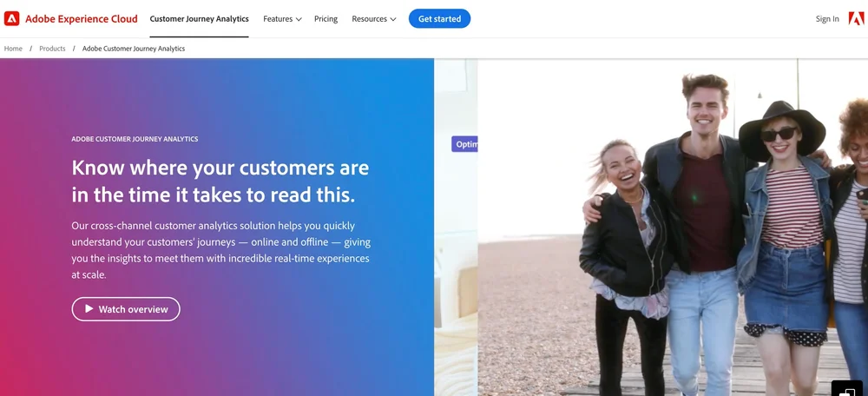Click the red Adobe Experience Cloud logo icon
This screenshot has height=396, width=868.
click(11, 19)
